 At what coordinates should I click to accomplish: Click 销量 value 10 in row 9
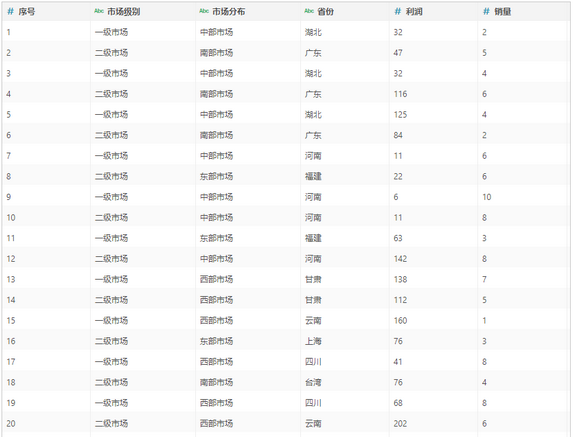pos(486,197)
